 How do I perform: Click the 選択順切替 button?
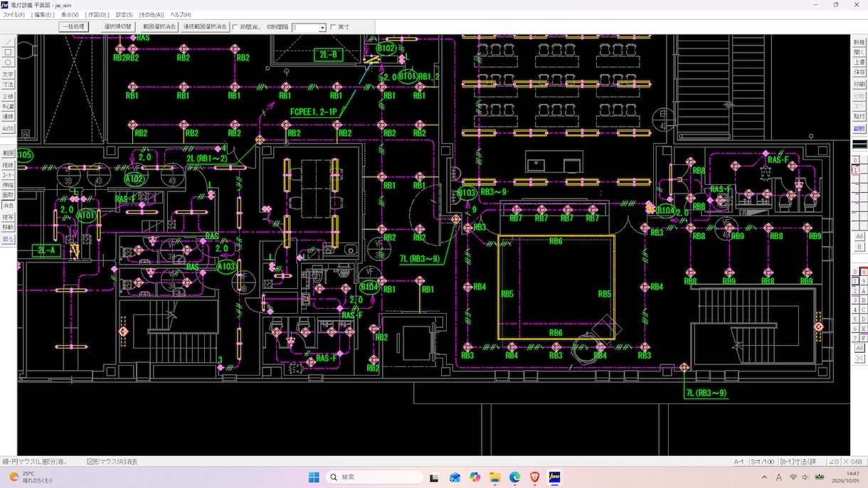[118, 27]
